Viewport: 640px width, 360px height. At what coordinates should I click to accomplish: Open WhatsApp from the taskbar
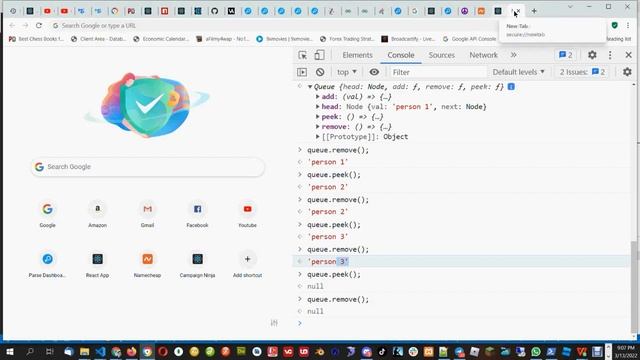tap(536, 351)
